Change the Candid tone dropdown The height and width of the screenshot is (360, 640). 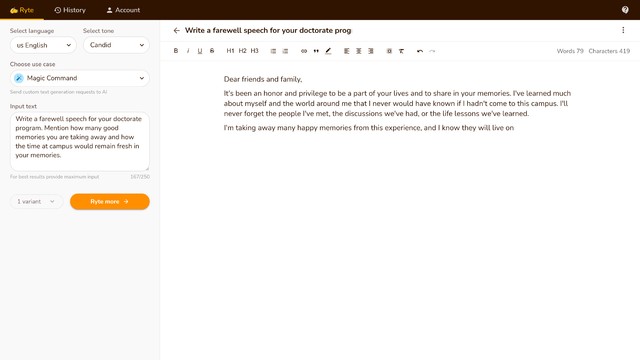point(116,45)
